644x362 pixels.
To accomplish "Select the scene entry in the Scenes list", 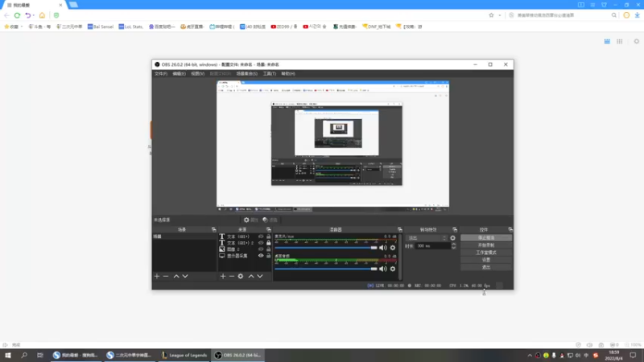I will point(184,237).
